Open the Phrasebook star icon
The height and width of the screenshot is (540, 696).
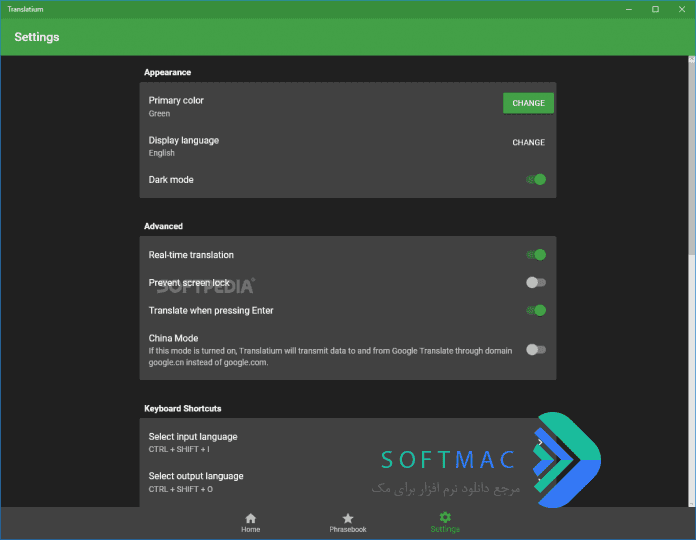pyautogui.click(x=348, y=518)
